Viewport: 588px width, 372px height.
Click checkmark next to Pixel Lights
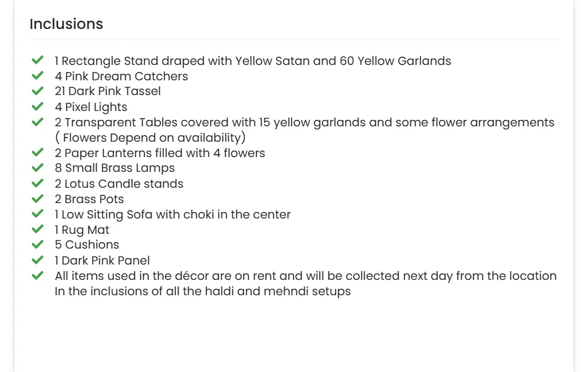(38, 106)
